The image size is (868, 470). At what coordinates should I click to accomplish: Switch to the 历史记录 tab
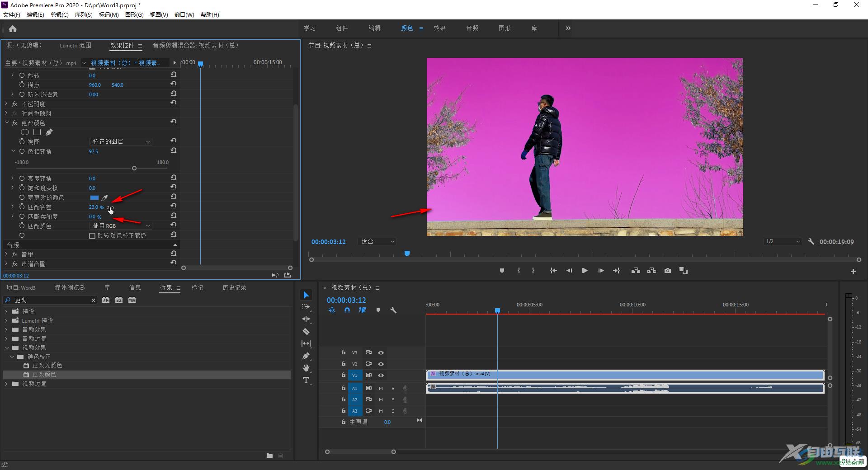[234, 287]
